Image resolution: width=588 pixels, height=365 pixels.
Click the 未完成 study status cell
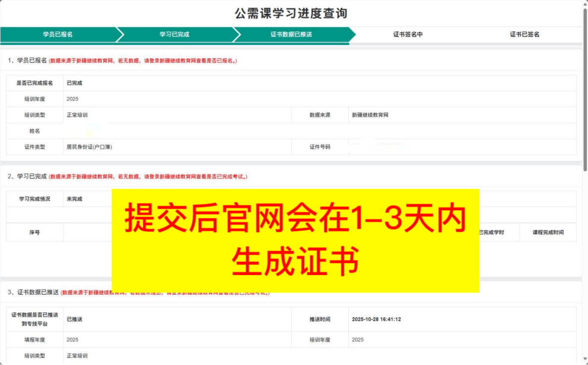75,198
